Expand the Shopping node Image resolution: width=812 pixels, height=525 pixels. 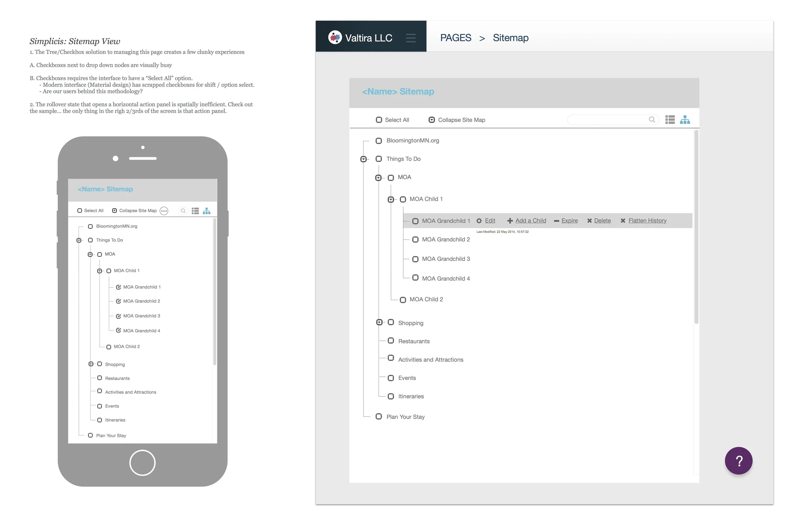click(379, 322)
